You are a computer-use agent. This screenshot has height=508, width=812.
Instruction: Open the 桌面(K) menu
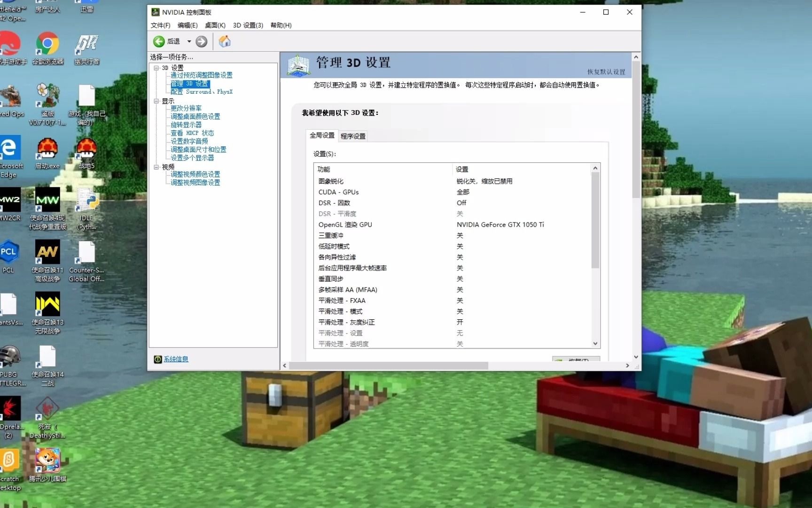point(215,25)
